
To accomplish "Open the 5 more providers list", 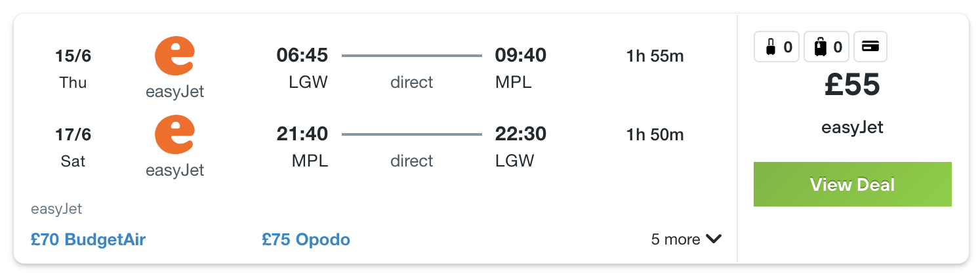I will pos(686,239).
